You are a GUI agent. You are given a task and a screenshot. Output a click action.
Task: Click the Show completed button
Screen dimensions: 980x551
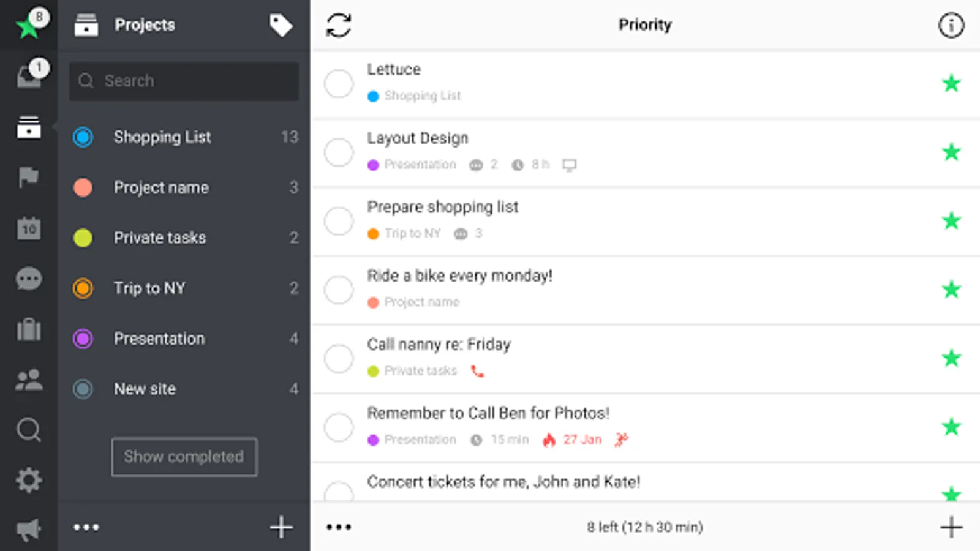[x=184, y=457]
